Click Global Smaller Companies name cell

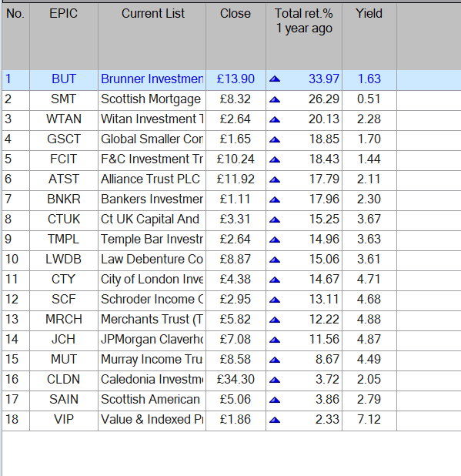coord(152,139)
